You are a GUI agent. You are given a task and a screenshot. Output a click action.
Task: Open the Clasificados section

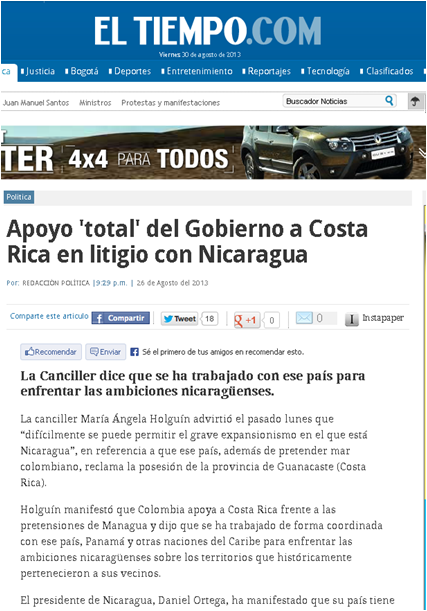(390, 71)
